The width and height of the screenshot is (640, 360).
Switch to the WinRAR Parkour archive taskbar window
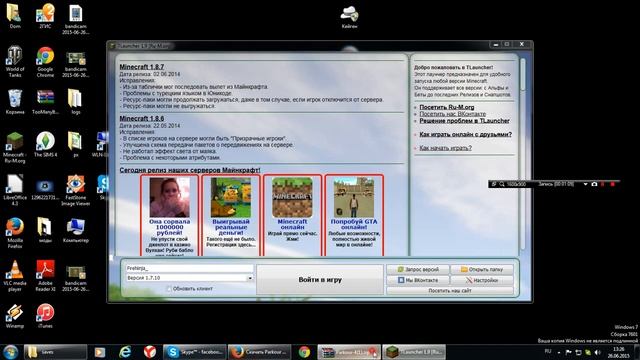pyautogui.click(x=349, y=352)
